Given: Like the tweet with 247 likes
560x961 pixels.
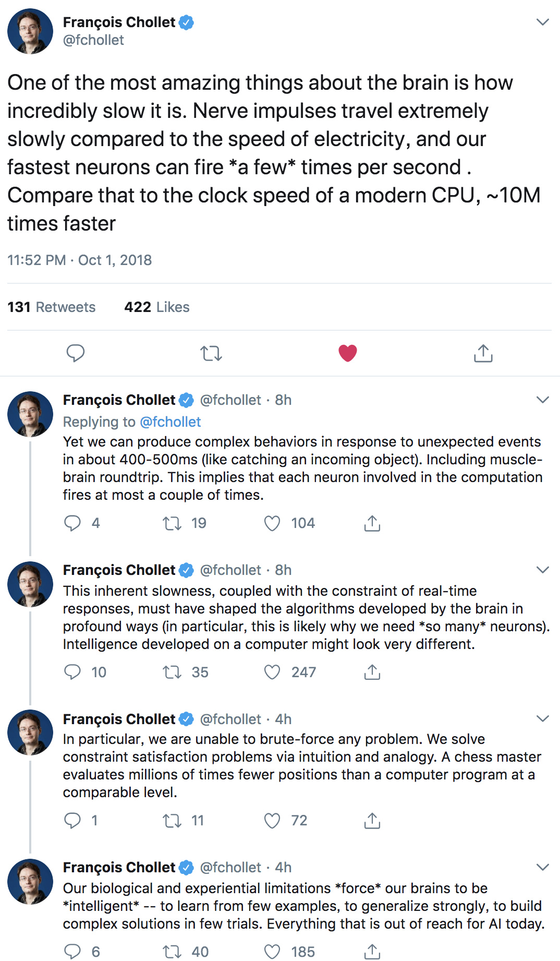Looking at the screenshot, I should (272, 672).
